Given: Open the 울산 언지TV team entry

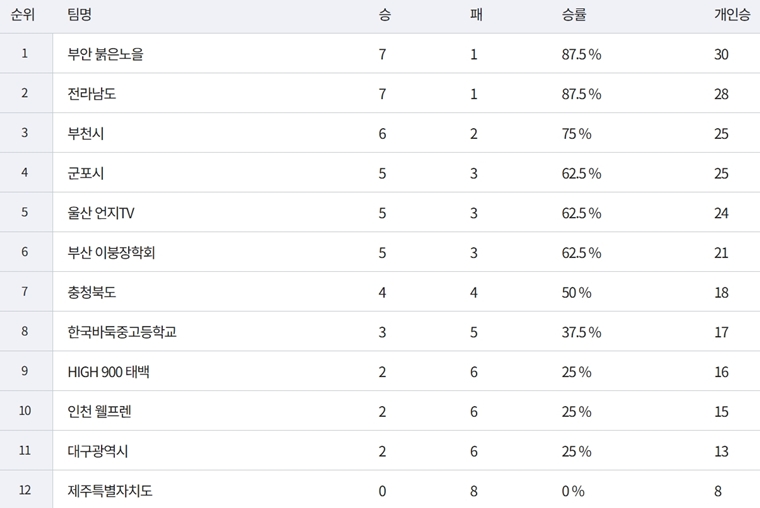Looking at the screenshot, I should click(x=101, y=213).
